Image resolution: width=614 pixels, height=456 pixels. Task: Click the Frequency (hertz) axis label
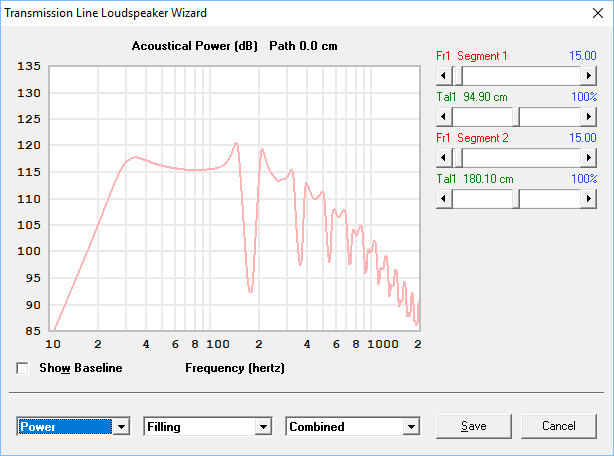pos(235,368)
